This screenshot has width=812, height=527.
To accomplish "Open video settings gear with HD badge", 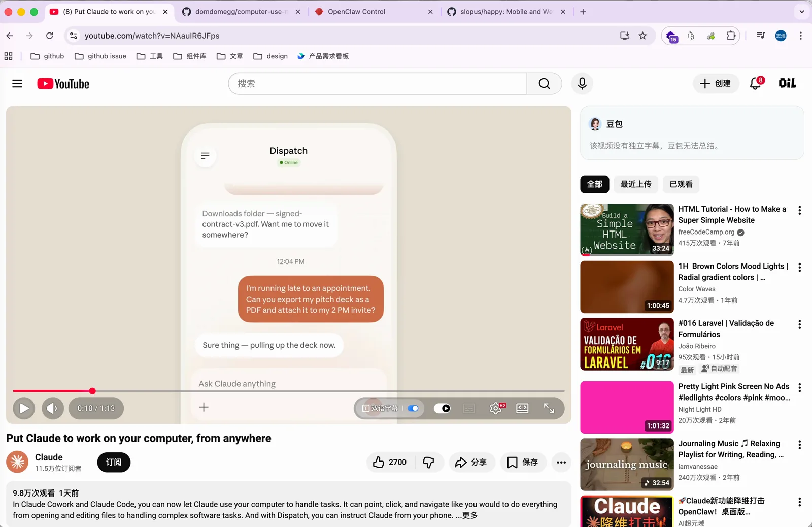I will (x=496, y=408).
